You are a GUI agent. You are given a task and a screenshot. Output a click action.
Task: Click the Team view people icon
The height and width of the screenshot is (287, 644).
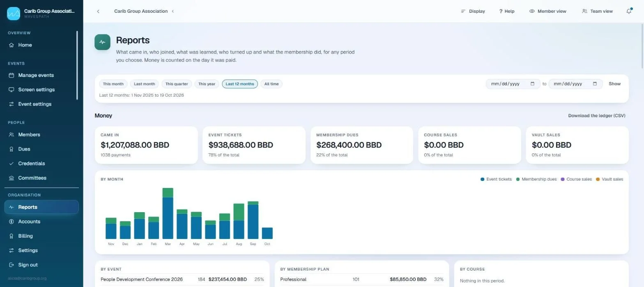(584, 11)
